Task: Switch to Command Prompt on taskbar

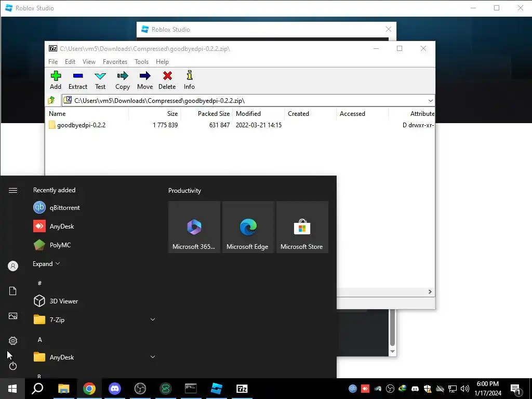Action: click(x=191, y=389)
